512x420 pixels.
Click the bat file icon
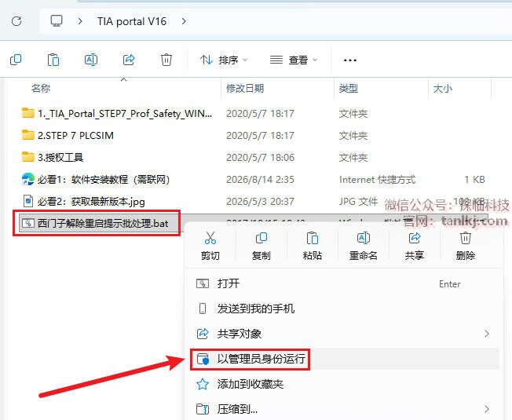28,223
